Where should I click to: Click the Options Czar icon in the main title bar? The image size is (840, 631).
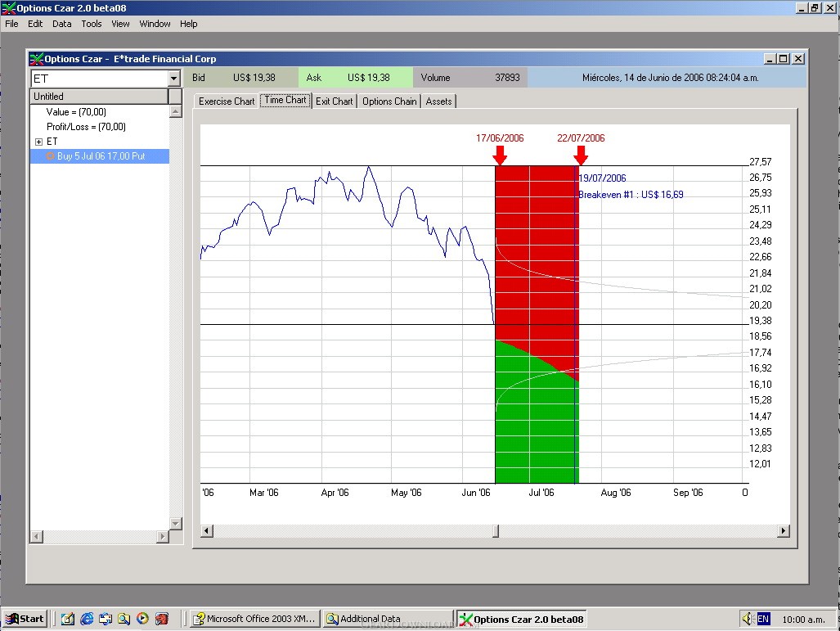point(8,8)
